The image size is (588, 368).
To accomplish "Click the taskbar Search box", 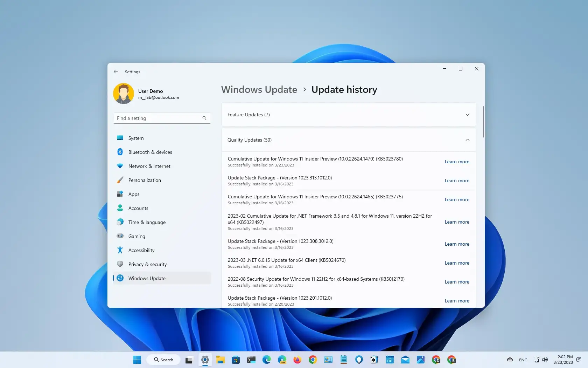I will pos(163,360).
